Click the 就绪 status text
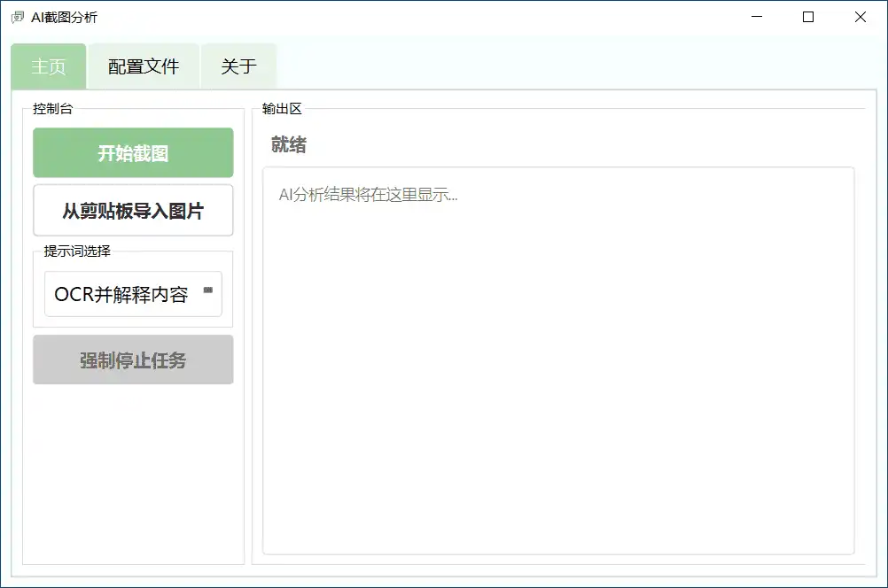This screenshot has height=588, width=888. pyautogui.click(x=289, y=145)
